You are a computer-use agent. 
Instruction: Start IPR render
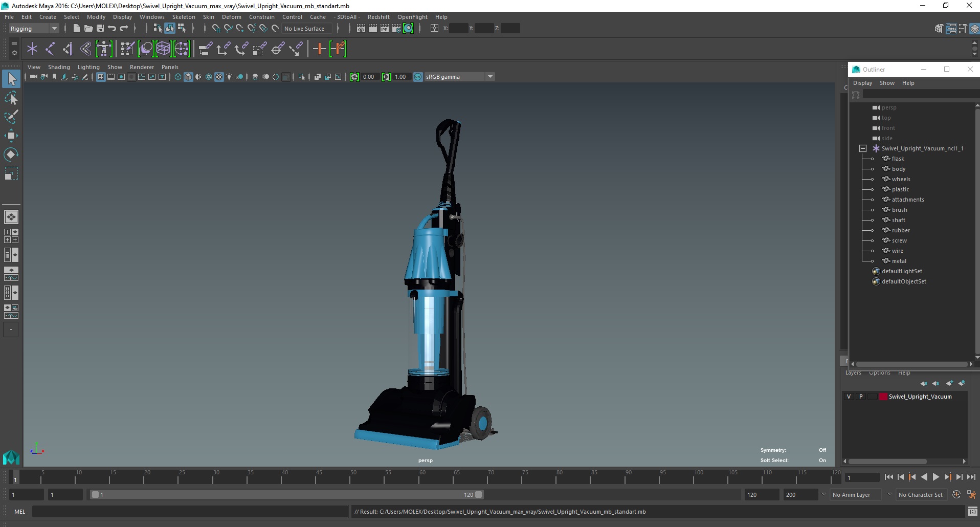click(x=385, y=29)
